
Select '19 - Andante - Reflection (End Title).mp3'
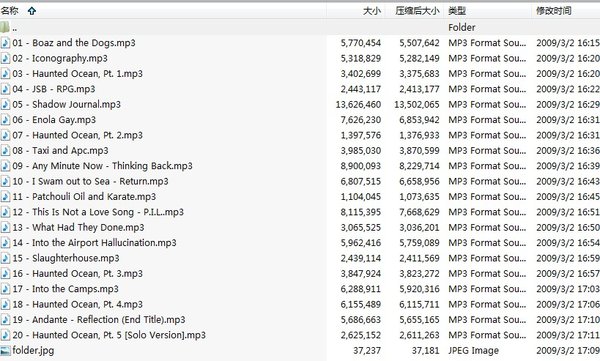(99, 320)
